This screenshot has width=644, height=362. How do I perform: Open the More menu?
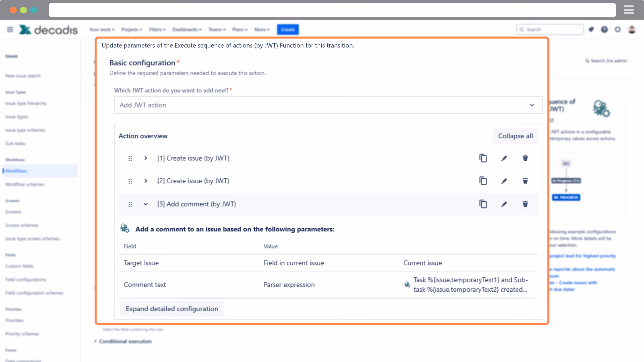pos(262,29)
